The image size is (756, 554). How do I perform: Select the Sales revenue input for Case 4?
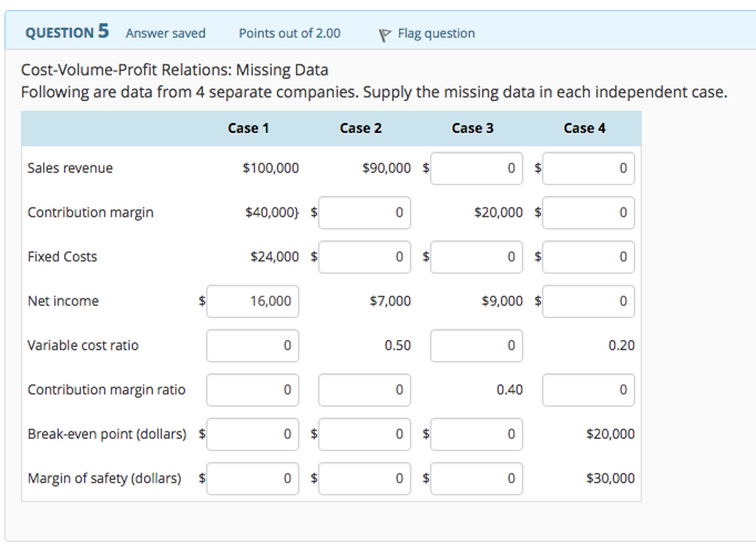coord(588,168)
